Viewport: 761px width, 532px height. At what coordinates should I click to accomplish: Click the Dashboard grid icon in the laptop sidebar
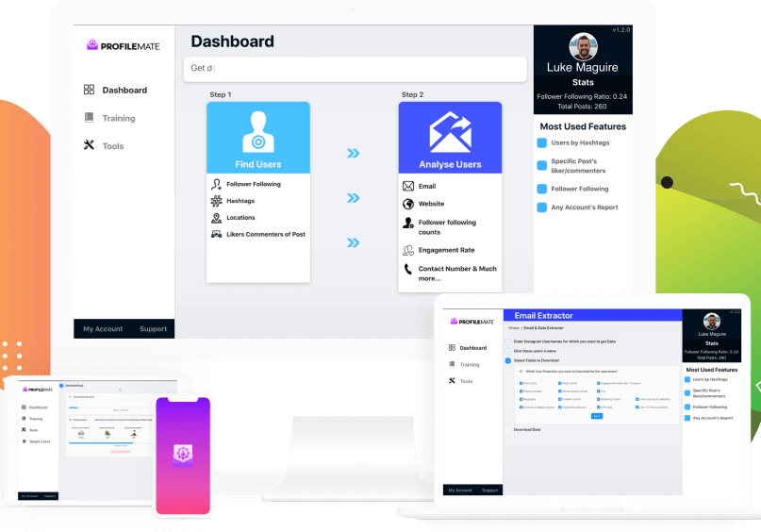(x=452, y=347)
